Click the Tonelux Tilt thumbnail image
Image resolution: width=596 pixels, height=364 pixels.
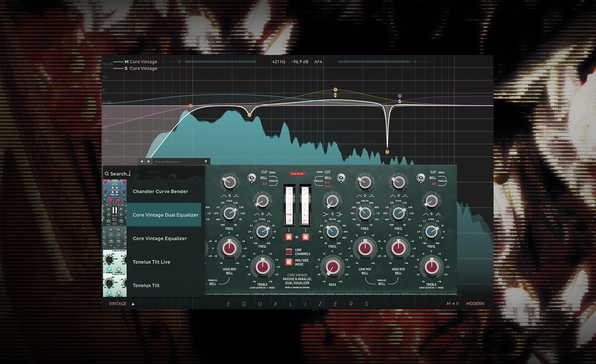coord(115,285)
